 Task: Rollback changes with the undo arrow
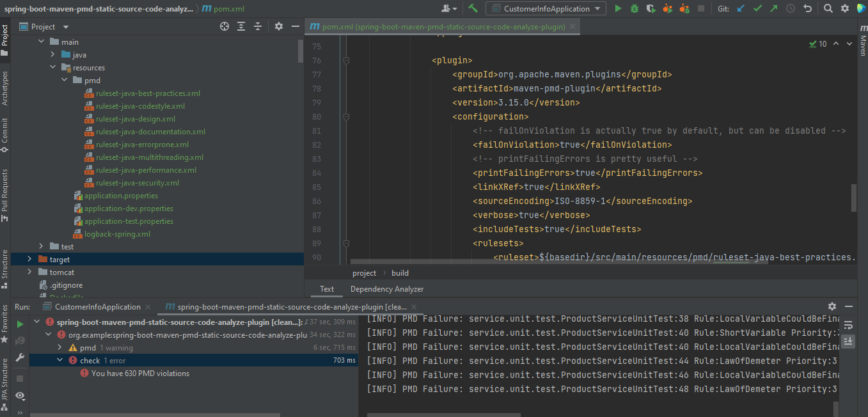pyautogui.click(x=808, y=8)
